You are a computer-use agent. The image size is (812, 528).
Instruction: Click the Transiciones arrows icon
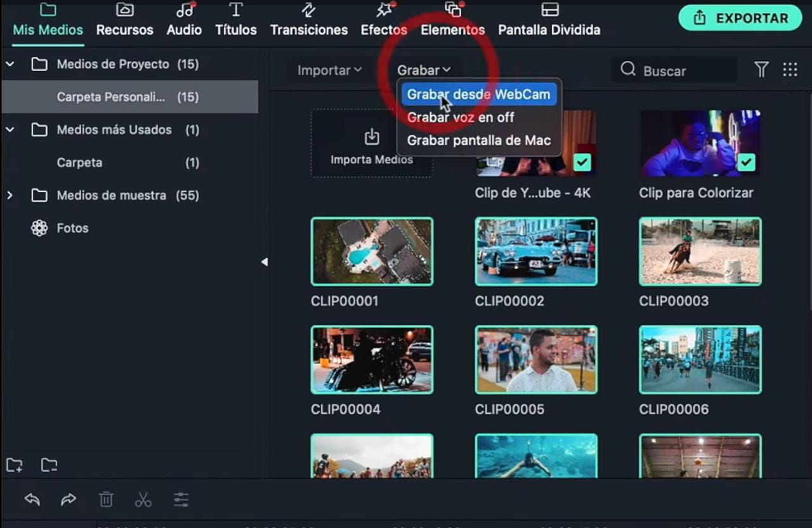[309, 10]
